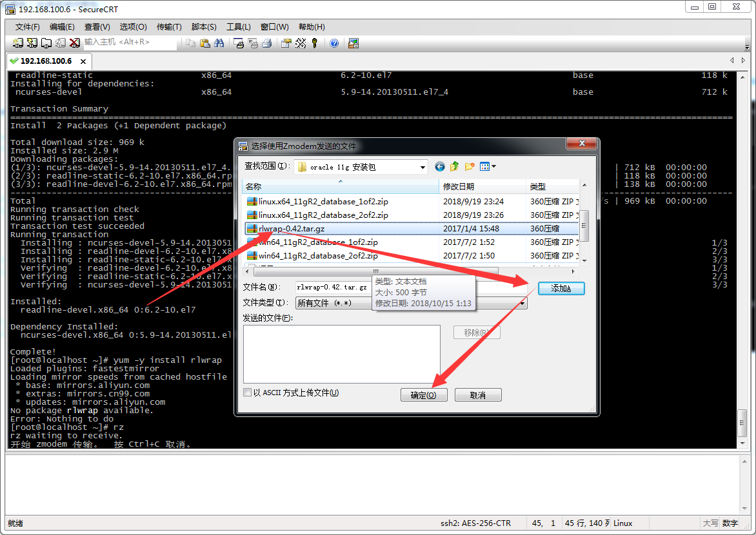Toggle ASCII upload mode checkbox
This screenshot has height=535, width=756.
tap(247, 393)
